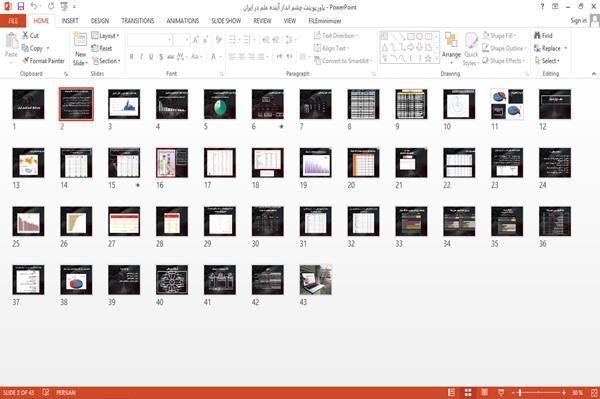Toggle Bold formatting
Image resolution: width=600 pixels, height=399 pixels.
point(131,57)
